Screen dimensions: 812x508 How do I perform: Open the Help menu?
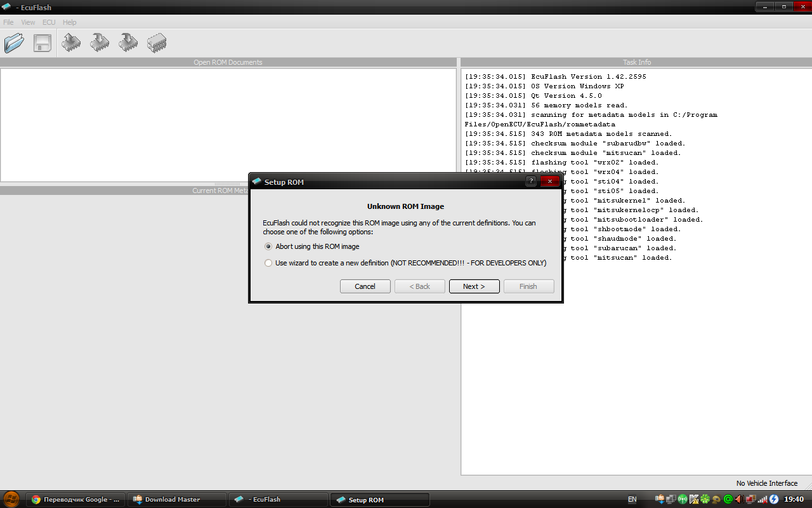69,22
